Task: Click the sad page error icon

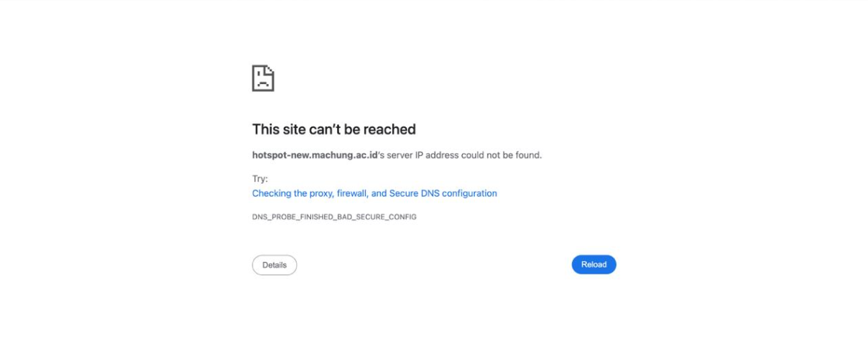Action: coord(263,78)
